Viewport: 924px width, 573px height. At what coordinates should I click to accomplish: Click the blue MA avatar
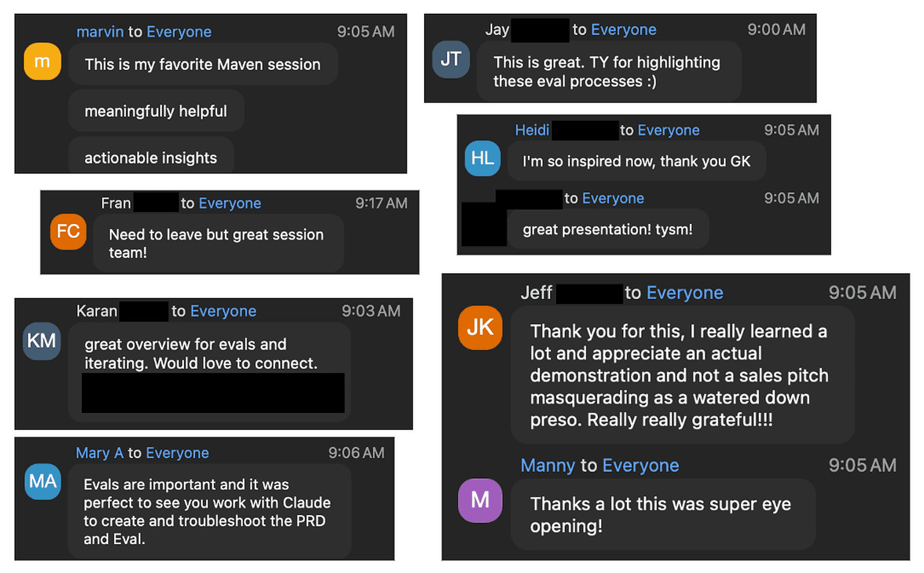[43, 482]
